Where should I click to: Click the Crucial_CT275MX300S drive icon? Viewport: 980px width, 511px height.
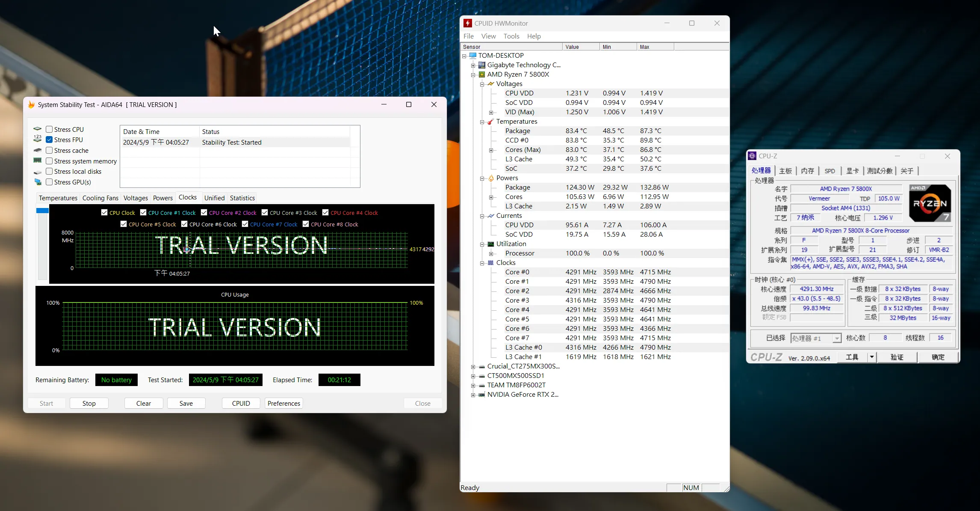pyautogui.click(x=482, y=366)
